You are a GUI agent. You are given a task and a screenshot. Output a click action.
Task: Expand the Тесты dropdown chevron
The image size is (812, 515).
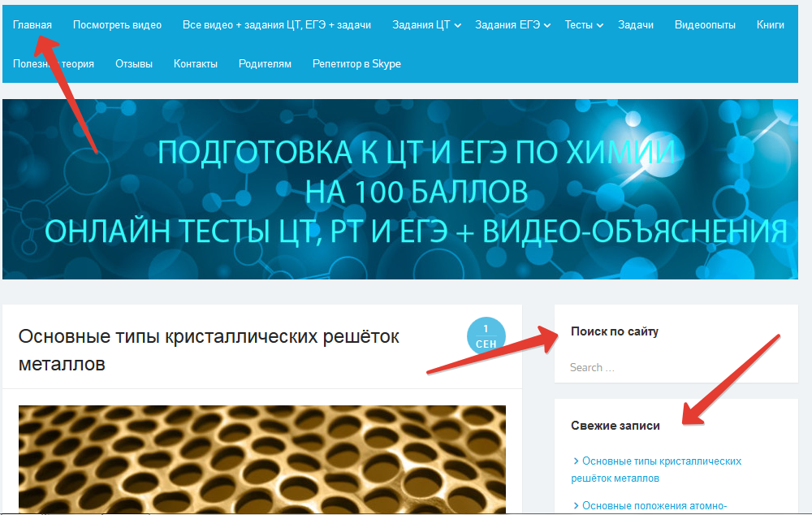pyautogui.click(x=600, y=25)
